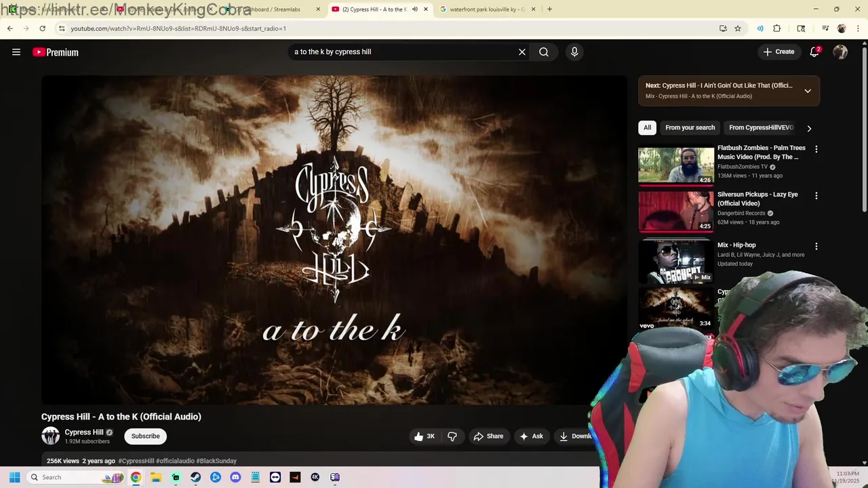868x488 pixels.
Task: Open the #BlackSunday hashtag
Action: click(216, 461)
